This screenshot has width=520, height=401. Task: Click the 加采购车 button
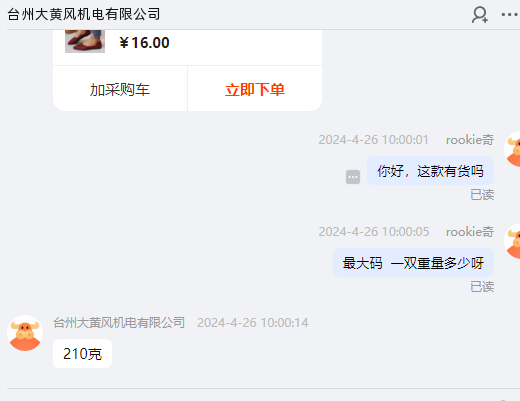(x=120, y=89)
